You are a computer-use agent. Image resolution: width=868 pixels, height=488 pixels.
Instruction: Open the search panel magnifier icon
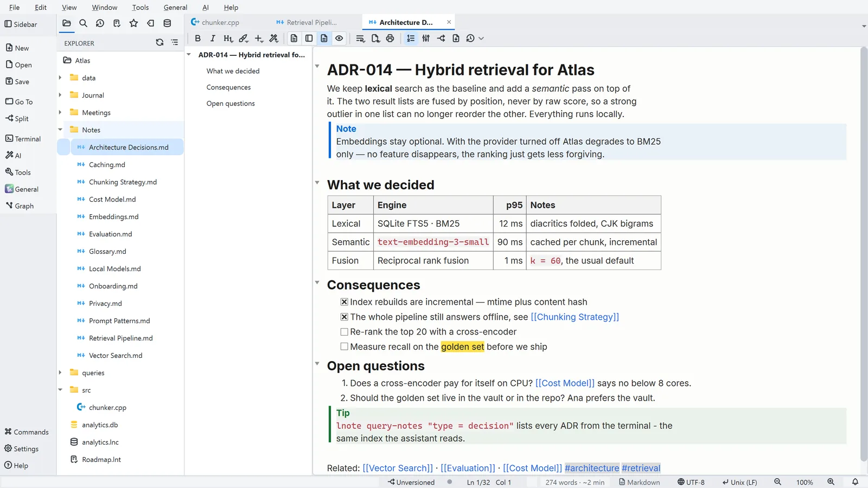[x=83, y=23]
